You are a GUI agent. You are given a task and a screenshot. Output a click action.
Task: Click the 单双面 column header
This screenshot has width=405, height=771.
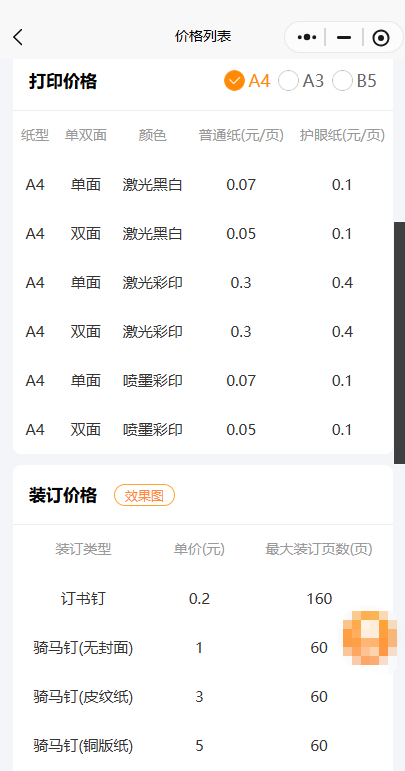point(86,135)
